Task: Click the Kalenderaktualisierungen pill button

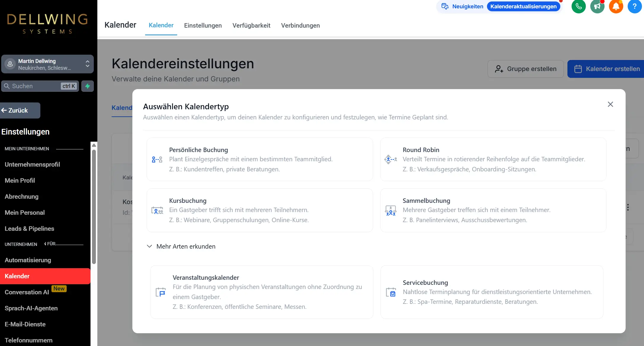Action: tap(524, 6)
